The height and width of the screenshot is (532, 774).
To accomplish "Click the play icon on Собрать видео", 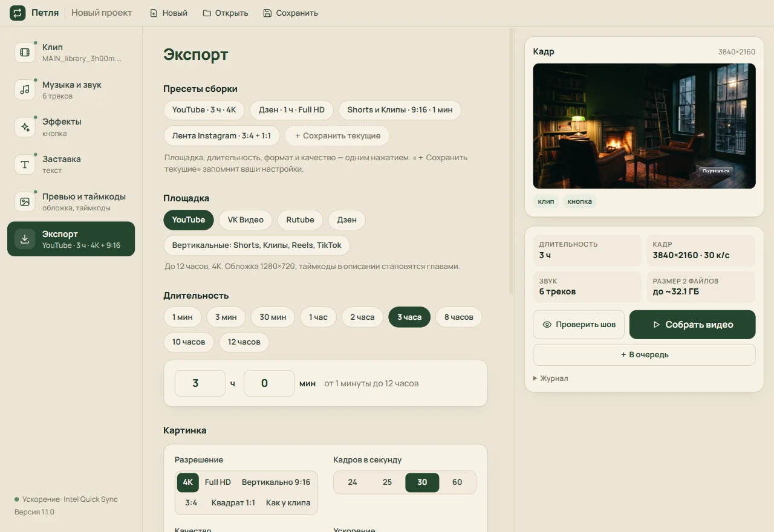I will [x=657, y=325].
